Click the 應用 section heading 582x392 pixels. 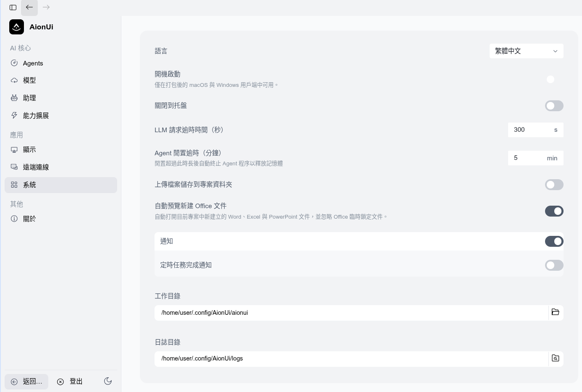tap(16, 135)
